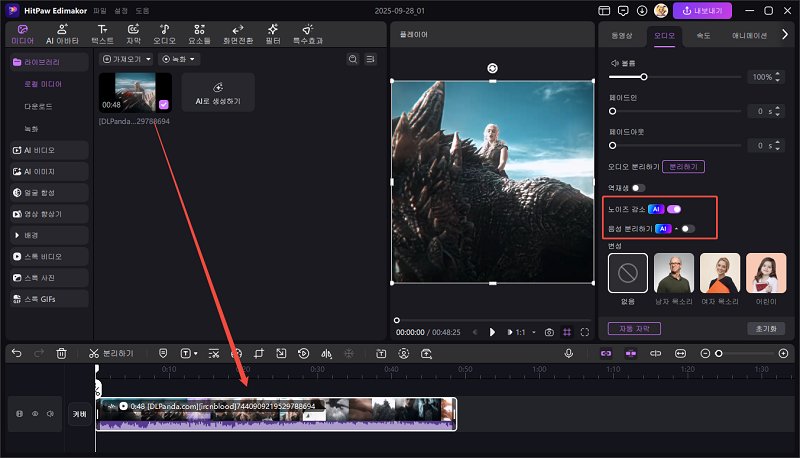Viewport: 800px width, 458px height.
Task: Open the AI 아바타 avatar tab
Action: (x=62, y=35)
